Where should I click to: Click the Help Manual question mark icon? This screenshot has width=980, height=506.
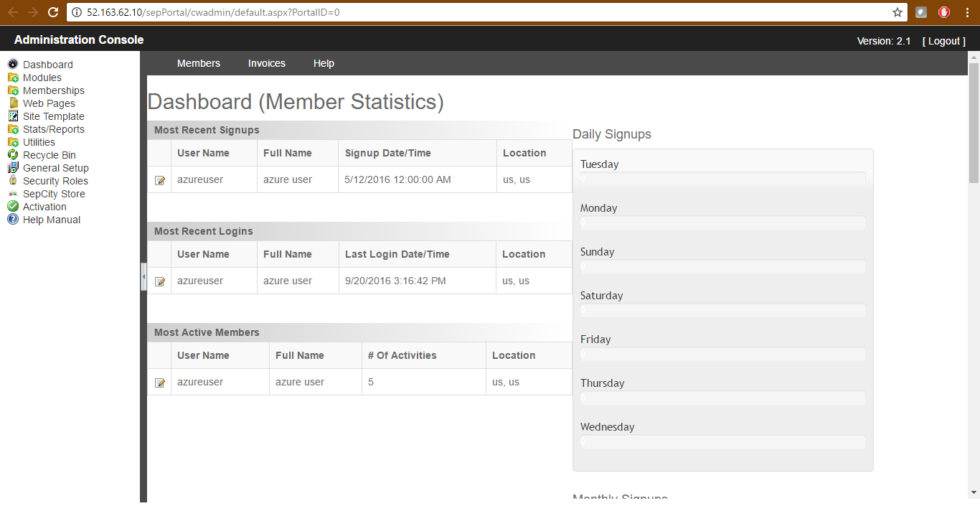point(13,220)
